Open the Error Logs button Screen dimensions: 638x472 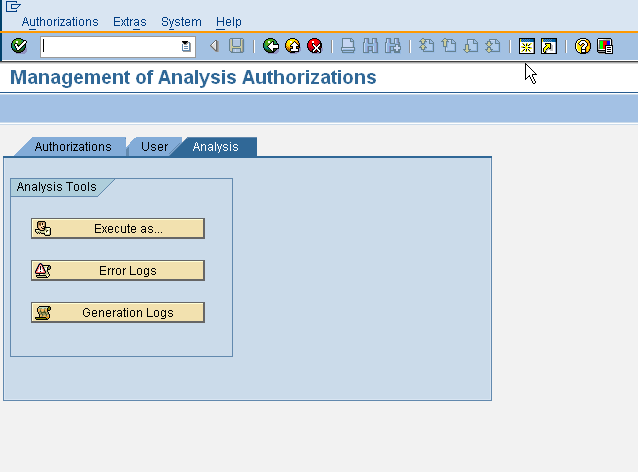118,271
